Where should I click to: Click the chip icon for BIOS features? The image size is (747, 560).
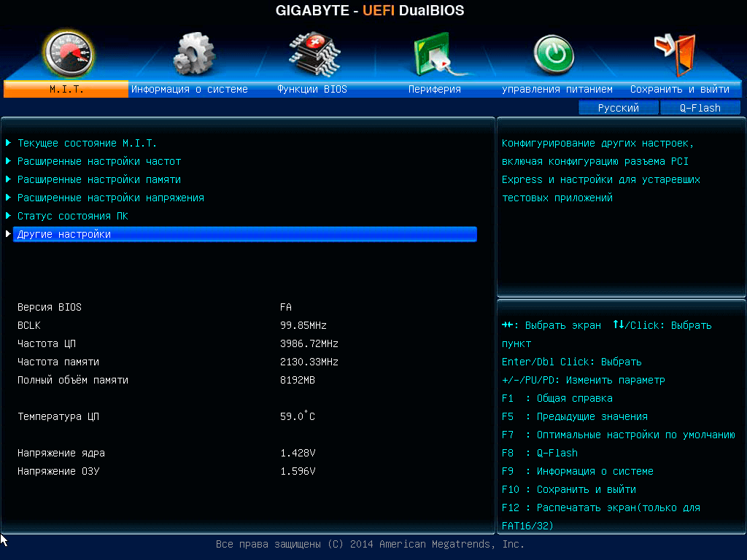click(314, 54)
